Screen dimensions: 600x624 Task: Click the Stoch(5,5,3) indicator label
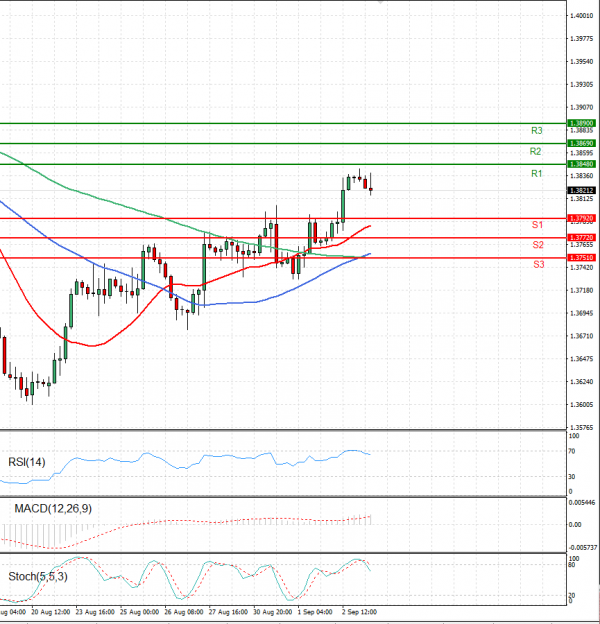point(38,576)
